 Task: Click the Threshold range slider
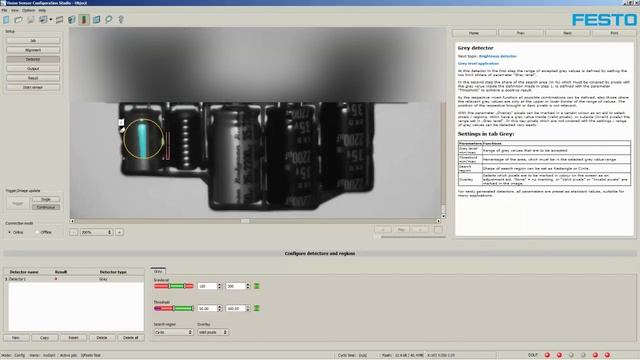pyautogui.click(x=174, y=309)
